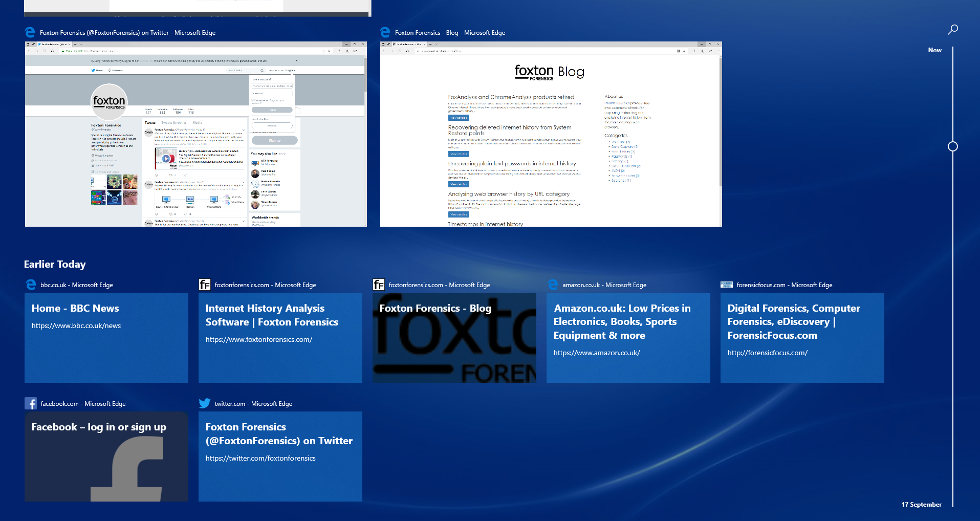Open the Amazon.co.uk Low Prices activity card
The height and width of the screenshot is (521, 980).
628,338
